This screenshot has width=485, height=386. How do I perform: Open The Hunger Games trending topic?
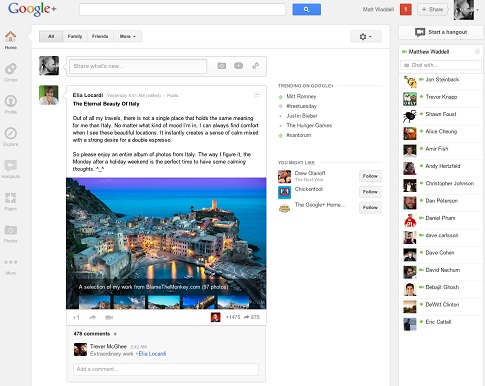[x=309, y=125]
